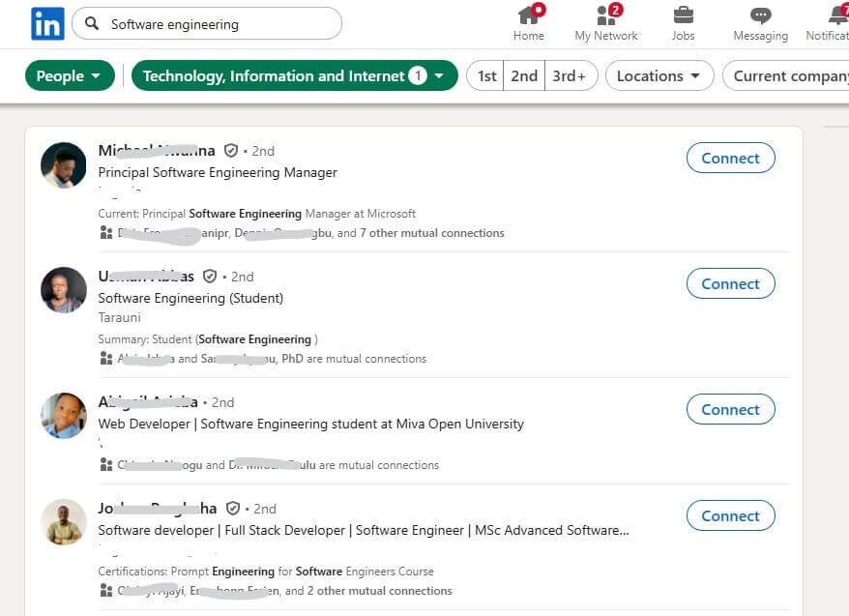Expand the People filter dropdown
Viewport: 849px width, 616px height.
click(x=70, y=75)
